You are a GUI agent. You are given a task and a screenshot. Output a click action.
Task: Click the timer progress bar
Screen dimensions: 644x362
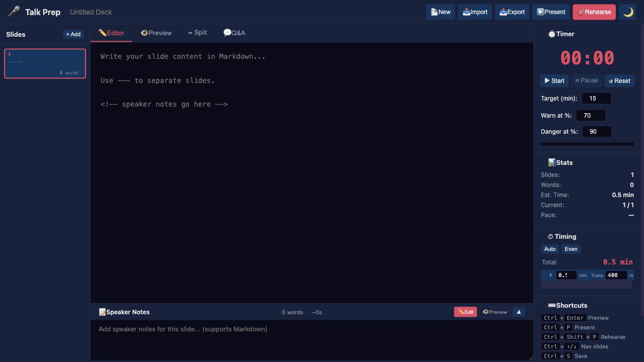pos(587,144)
